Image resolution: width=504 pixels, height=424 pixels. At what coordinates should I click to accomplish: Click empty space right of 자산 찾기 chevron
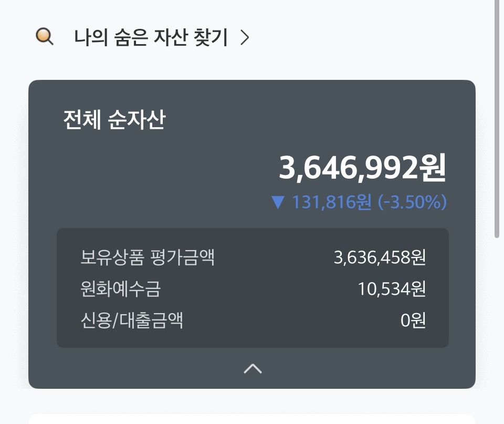click(x=367, y=38)
